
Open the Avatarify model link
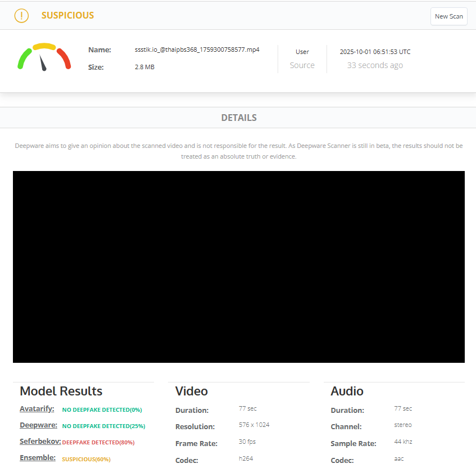click(x=37, y=409)
